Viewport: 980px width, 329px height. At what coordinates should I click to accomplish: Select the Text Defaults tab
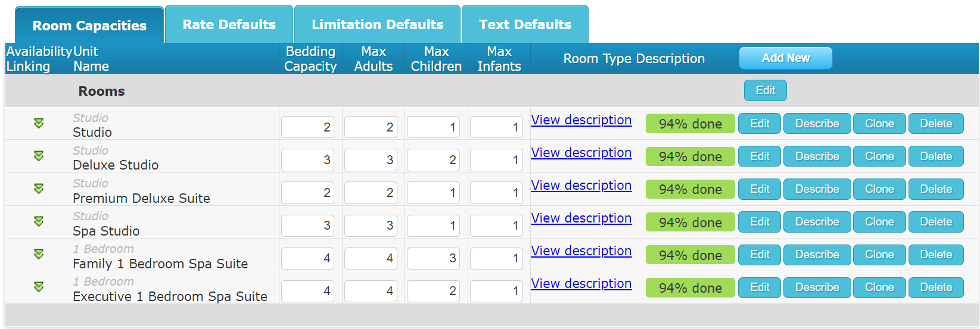pos(525,24)
